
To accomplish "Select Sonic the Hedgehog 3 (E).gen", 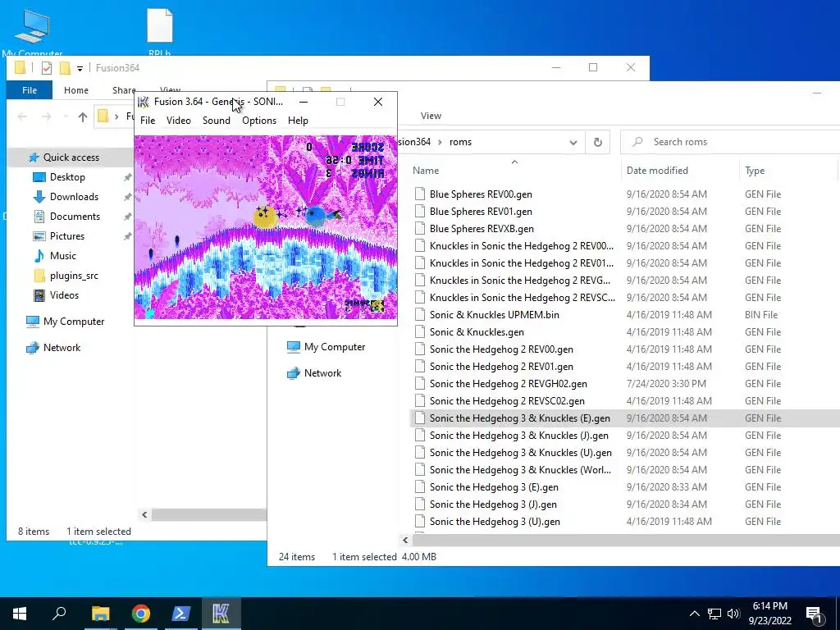I will pyautogui.click(x=494, y=487).
